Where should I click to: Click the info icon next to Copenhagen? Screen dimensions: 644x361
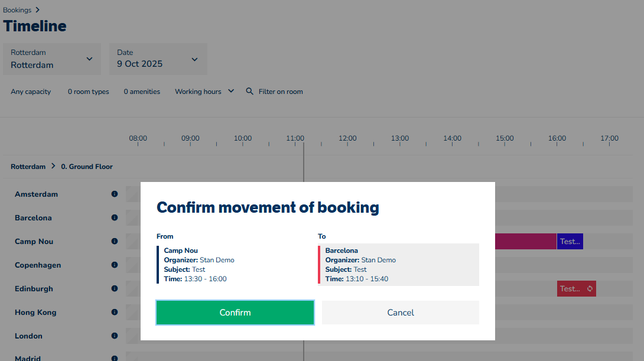click(115, 265)
